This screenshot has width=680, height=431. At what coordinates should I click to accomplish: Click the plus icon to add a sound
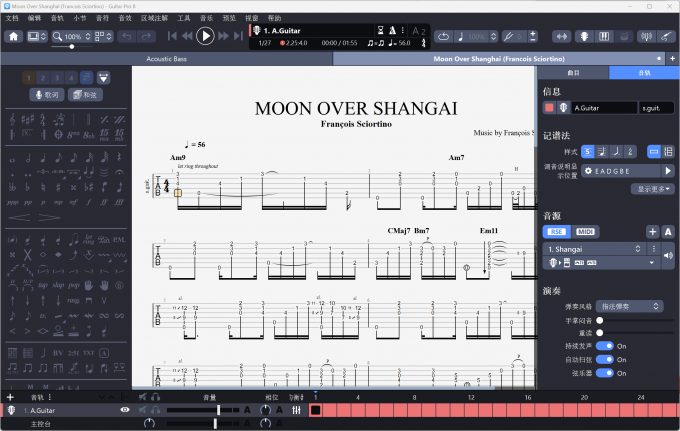click(652, 231)
